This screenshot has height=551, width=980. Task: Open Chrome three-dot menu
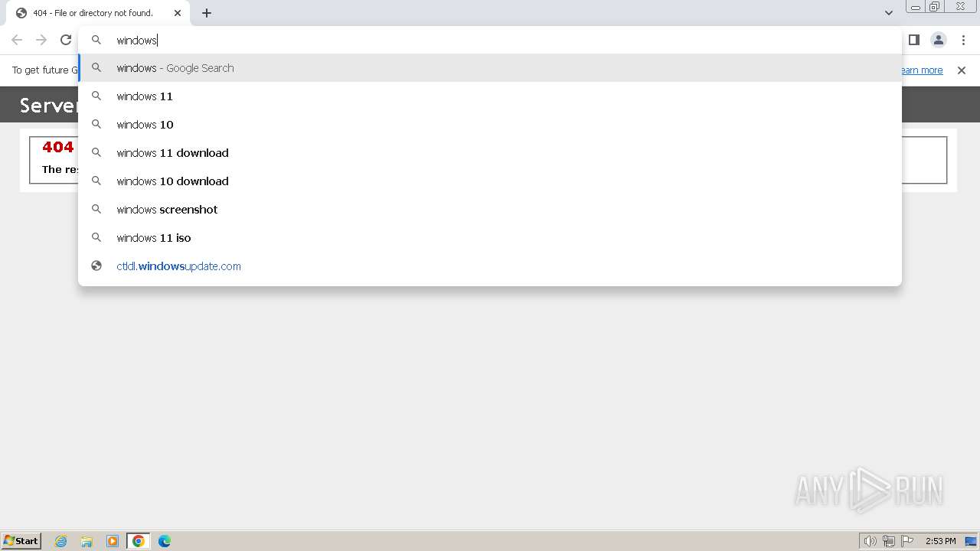963,40
